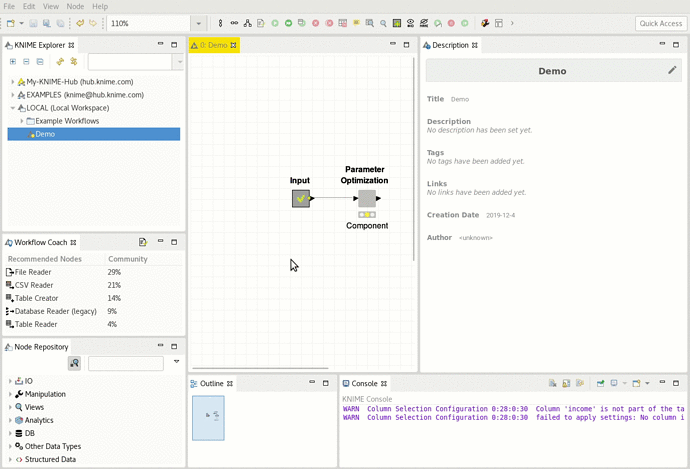Click Database Reader (legacy) recommended node
Viewport: 690px width, 469px height.
click(x=55, y=311)
